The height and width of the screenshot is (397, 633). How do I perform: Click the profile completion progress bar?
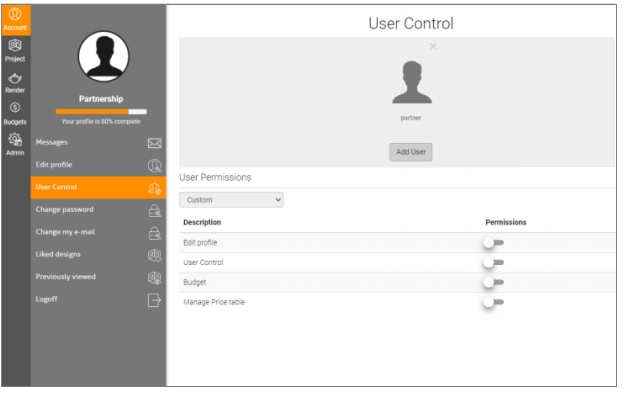[101, 111]
